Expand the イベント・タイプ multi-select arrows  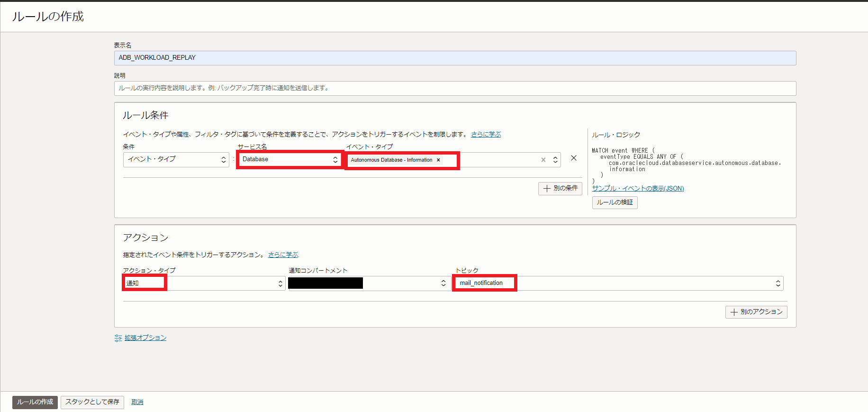(555, 160)
